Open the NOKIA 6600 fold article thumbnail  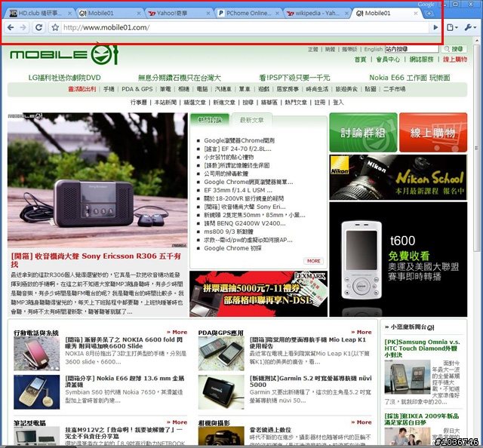click(37, 353)
